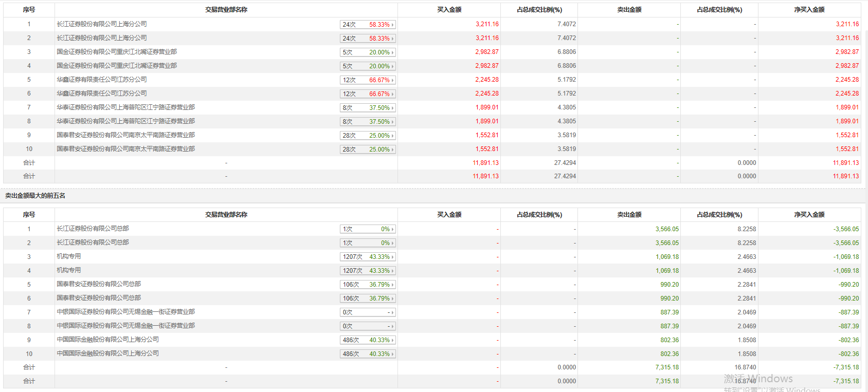Select ratio 7.4072 in upper row 1
This screenshot has width=868, height=392.
[567, 24]
